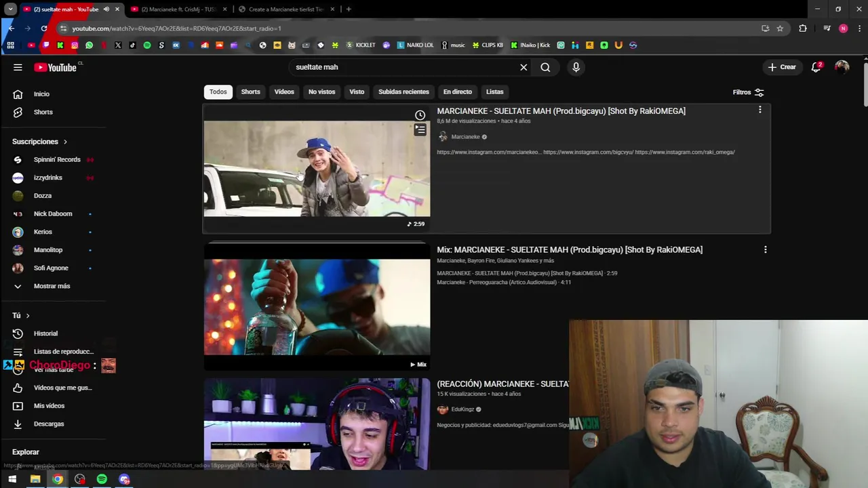The image size is (868, 488).
Task: Select the Subidas recientes filter chip
Action: click(x=403, y=91)
